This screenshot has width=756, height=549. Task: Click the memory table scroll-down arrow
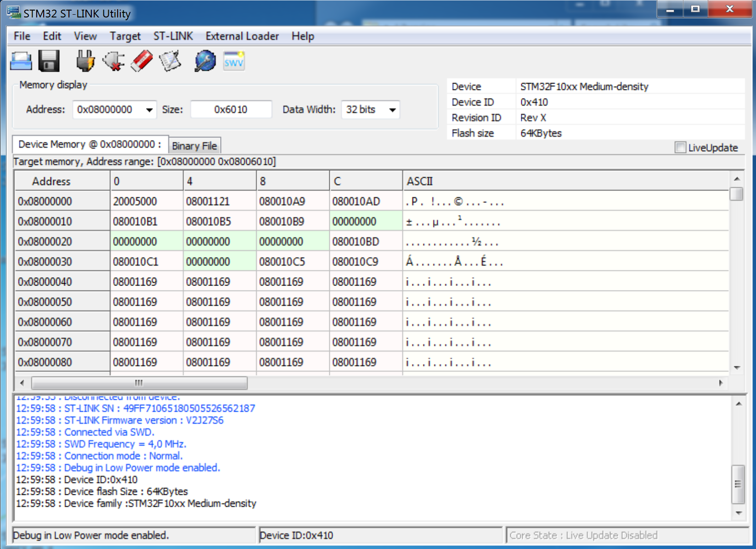tap(737, 367)
